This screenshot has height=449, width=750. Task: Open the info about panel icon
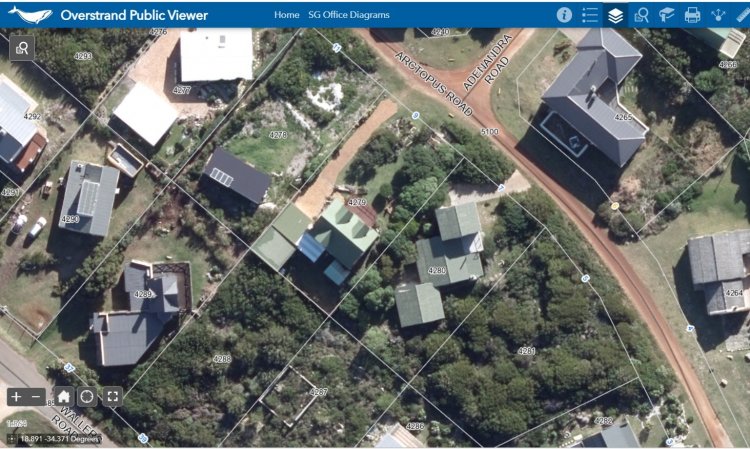coord(564,15)
